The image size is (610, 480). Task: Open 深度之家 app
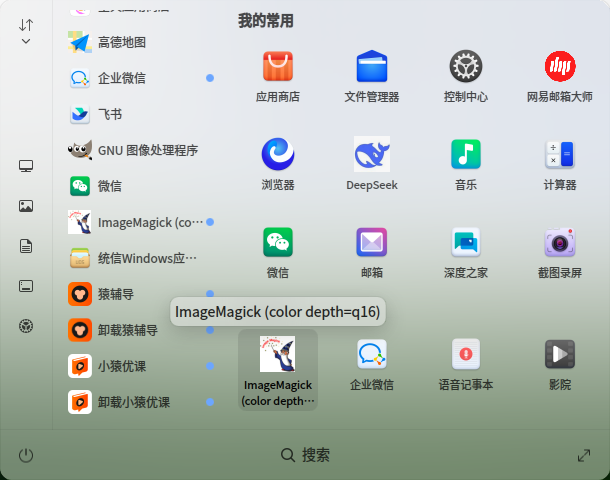[x=466, y=242]
